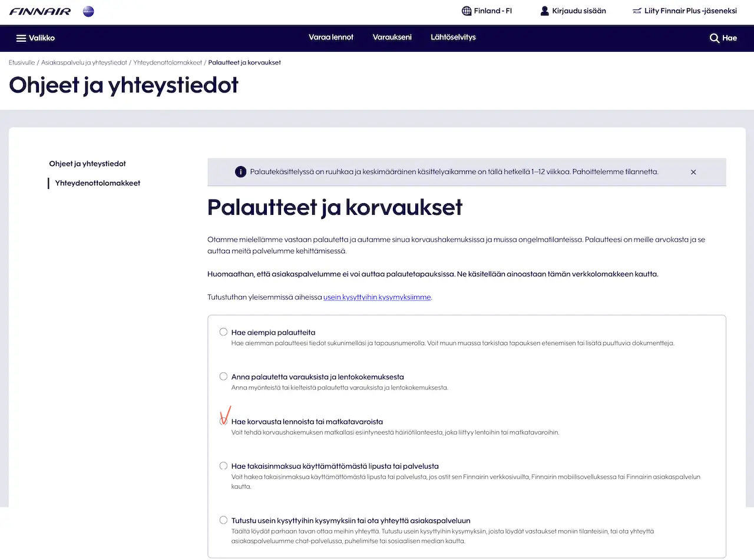Click the Finnair Plus icon

click(637, 11)
